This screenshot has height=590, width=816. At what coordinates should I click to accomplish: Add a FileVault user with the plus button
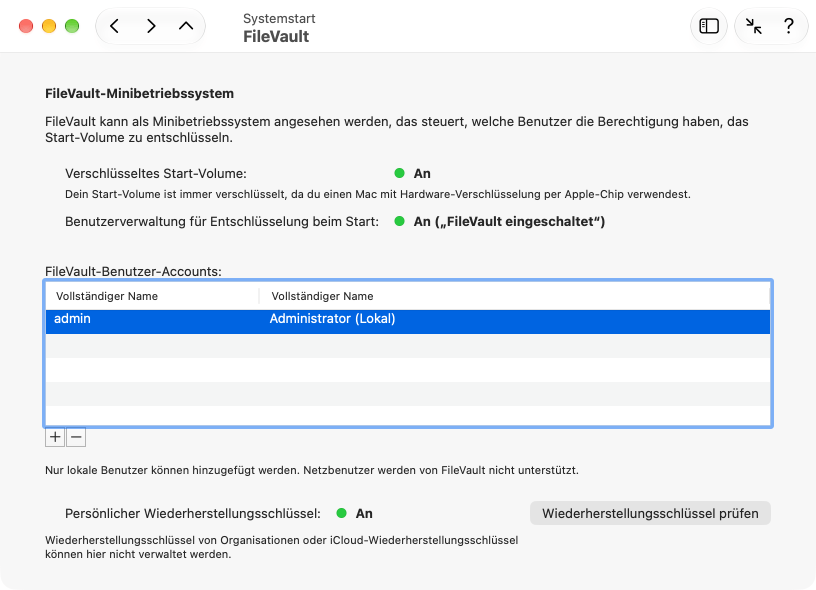55,437
